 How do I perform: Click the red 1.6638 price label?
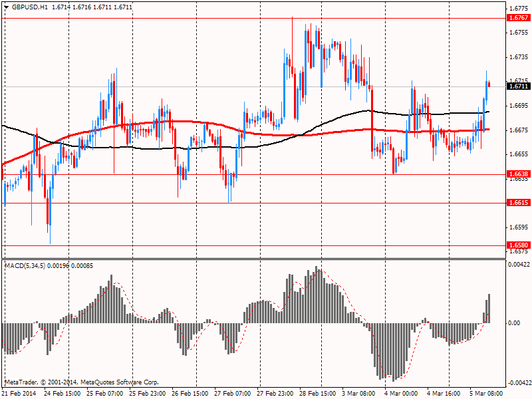point(518,174)
